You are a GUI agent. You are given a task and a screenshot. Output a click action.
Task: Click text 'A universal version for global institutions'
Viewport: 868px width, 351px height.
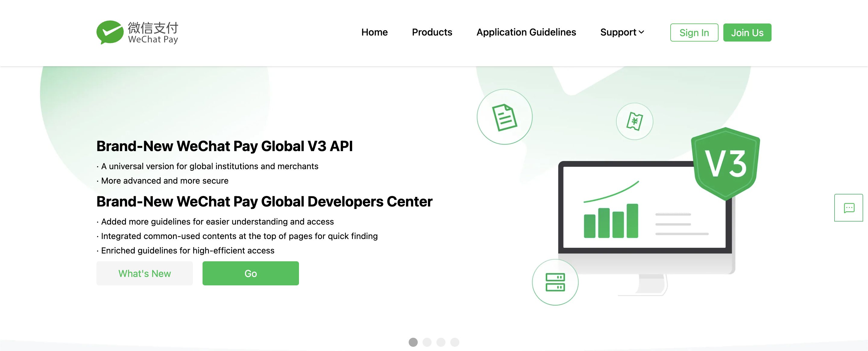coord(180,166)
